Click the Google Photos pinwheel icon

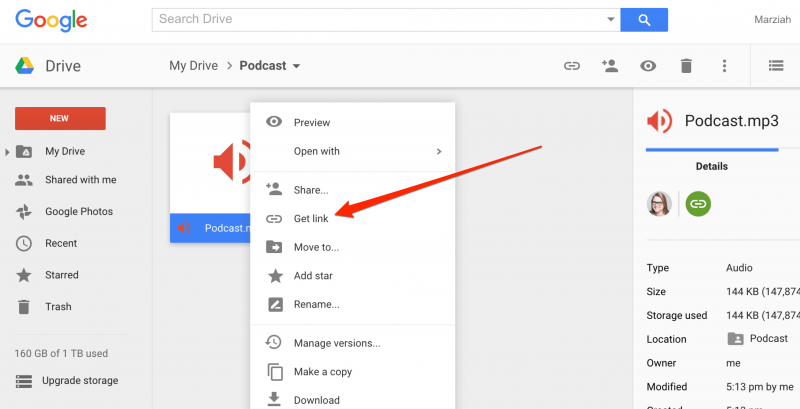click(x=23, y=212)
